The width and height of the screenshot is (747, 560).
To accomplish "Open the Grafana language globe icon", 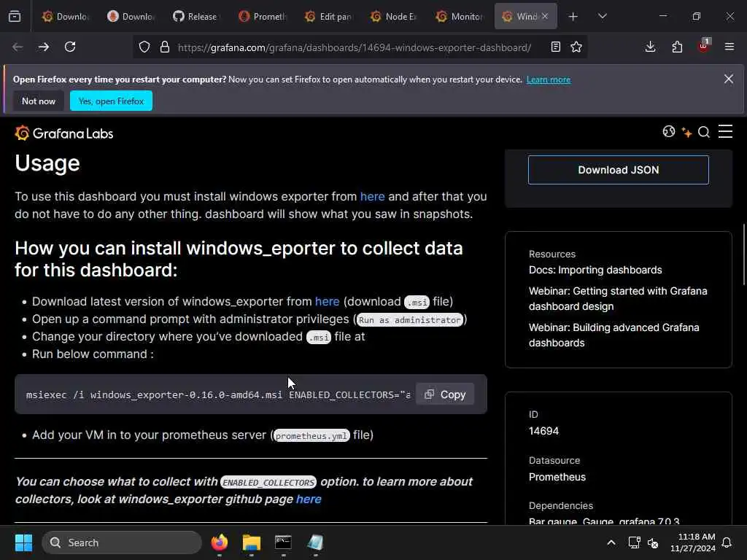I will (669, 131).
